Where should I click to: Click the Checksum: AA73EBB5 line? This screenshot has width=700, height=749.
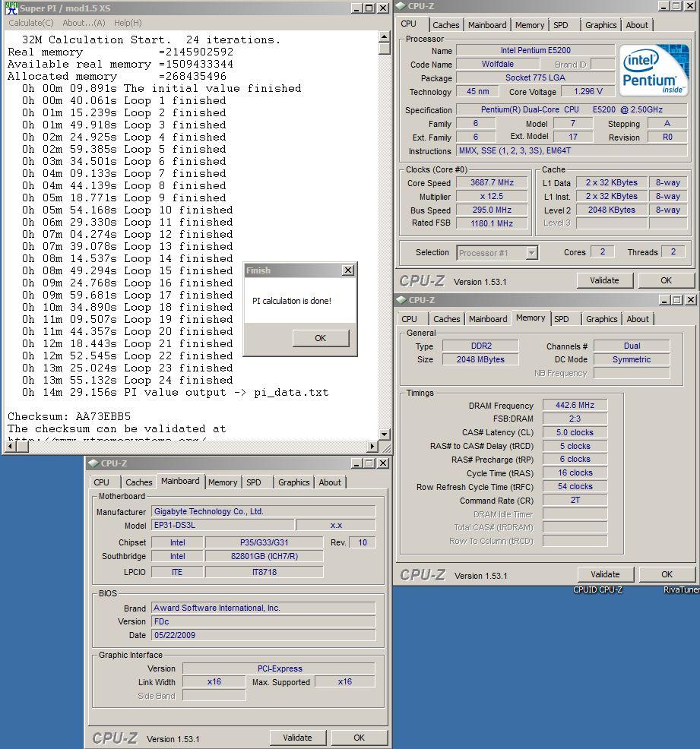pyautogui.click(x=69, y=416)
